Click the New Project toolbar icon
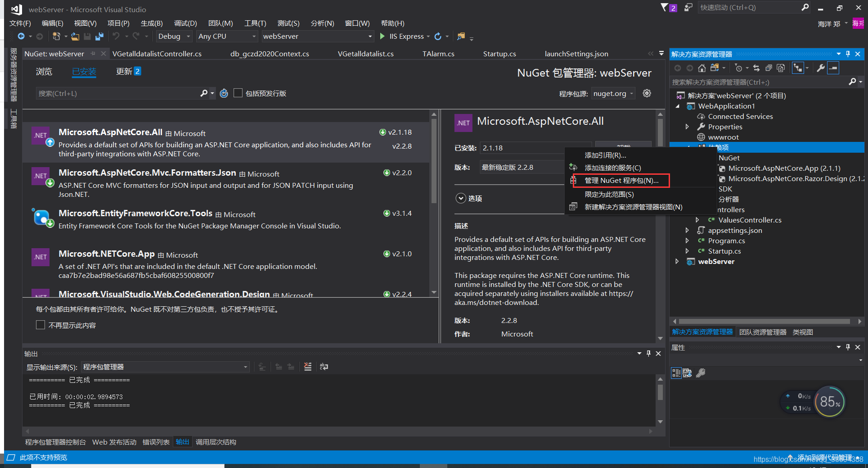 click(56, 36)
